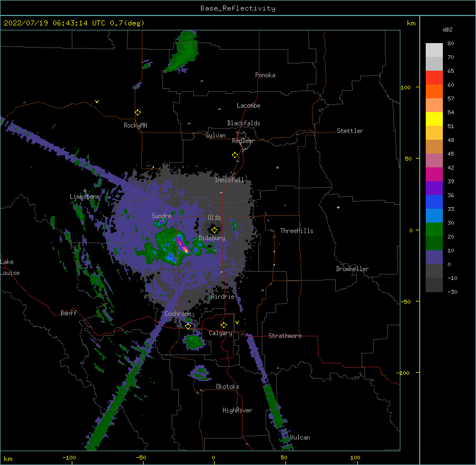Click the intense magenta storm core near Didsbury
The width and height of the screenshot is (476, 465).
pyautogui.click(x=182, y=245)
